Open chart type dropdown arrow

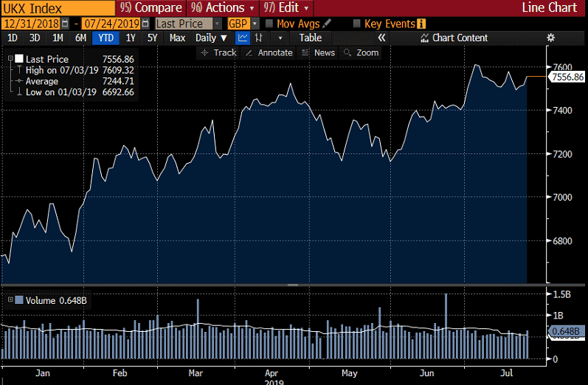click(x=280, y=38)
